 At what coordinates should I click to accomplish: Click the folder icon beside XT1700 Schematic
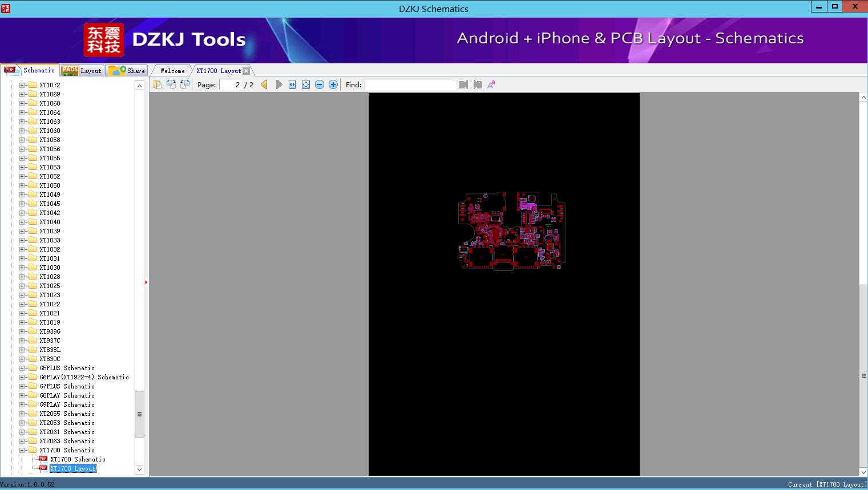33,450
